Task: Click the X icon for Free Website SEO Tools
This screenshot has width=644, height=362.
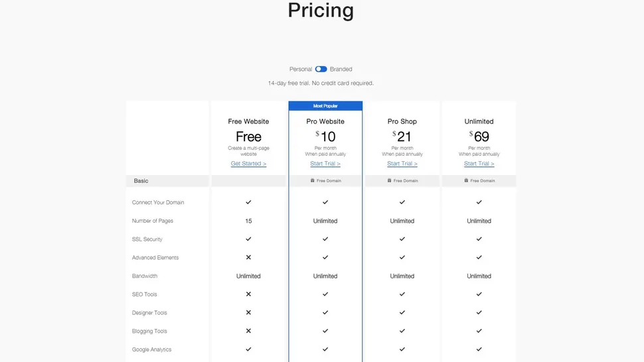Action: [248, 294]
